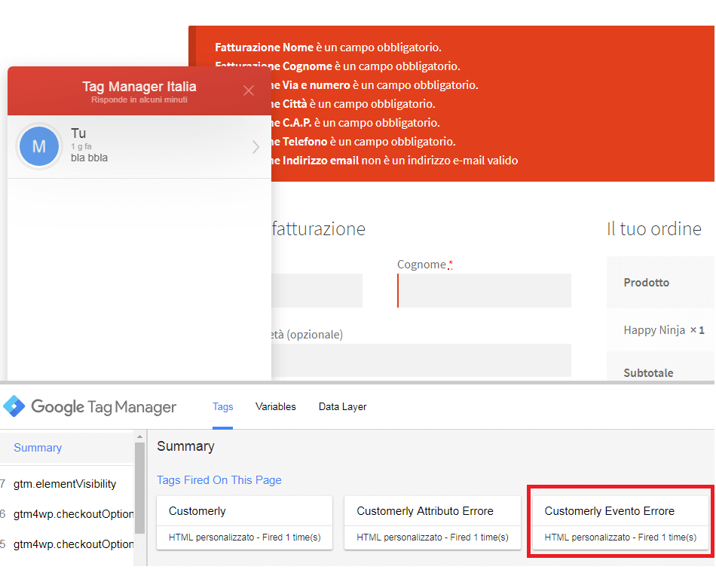716x588 pixels.
Task: Click the 'C.A.P.' required field error
Action: (x=356, y=123)
